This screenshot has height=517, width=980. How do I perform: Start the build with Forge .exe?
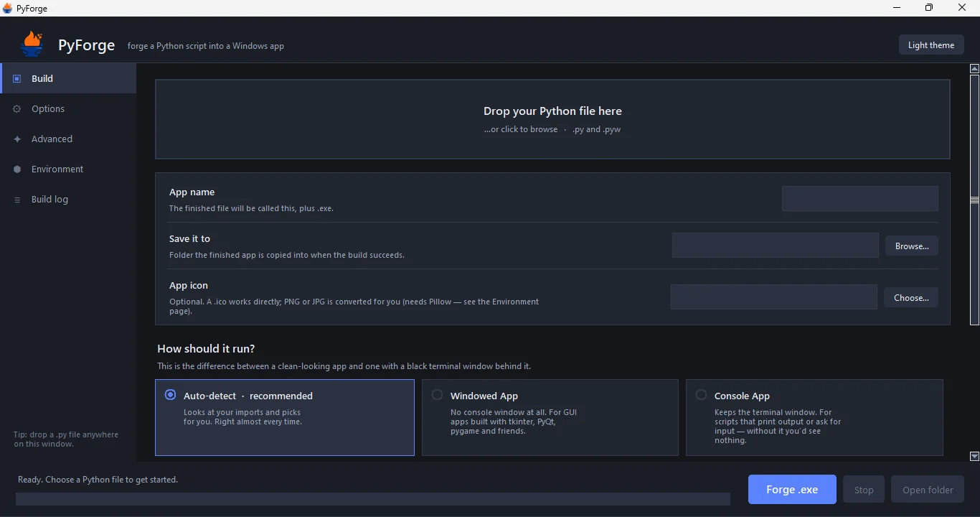tap(792, 490)
